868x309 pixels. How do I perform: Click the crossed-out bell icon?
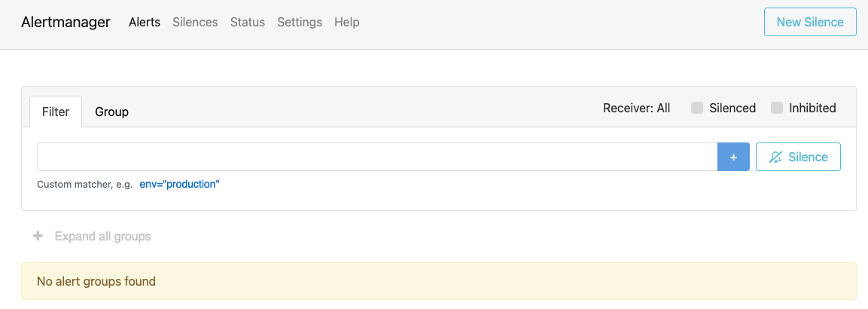775,157
